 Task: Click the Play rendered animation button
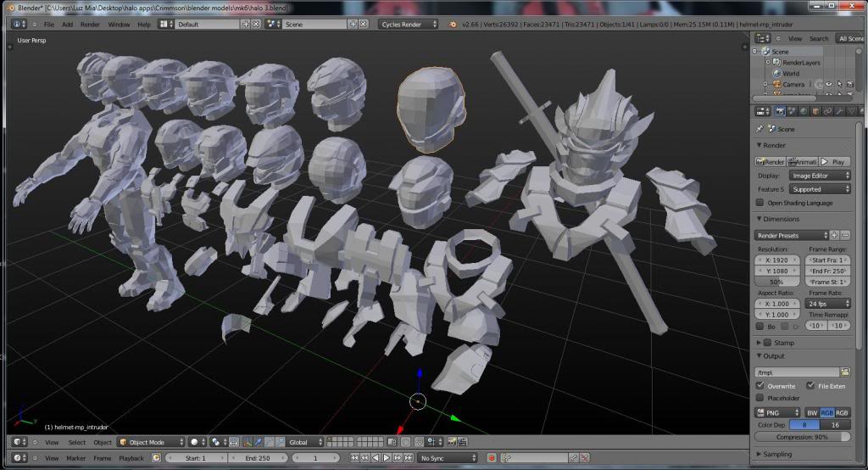tap(834, 161)
